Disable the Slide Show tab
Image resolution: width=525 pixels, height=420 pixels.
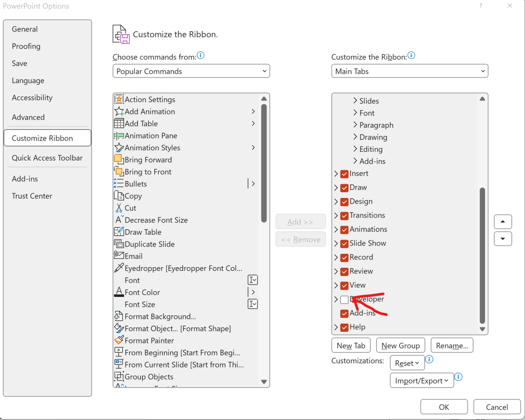point(344,243)
